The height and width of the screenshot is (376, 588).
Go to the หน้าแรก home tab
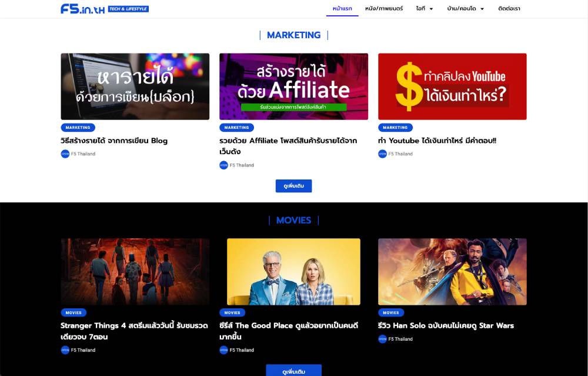coord(342,9)
